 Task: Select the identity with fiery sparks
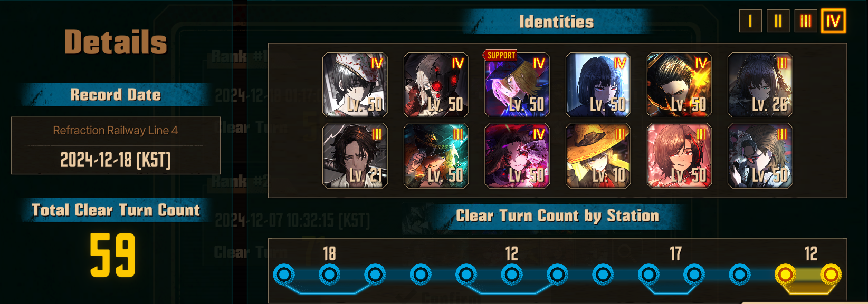click(680, 84)
